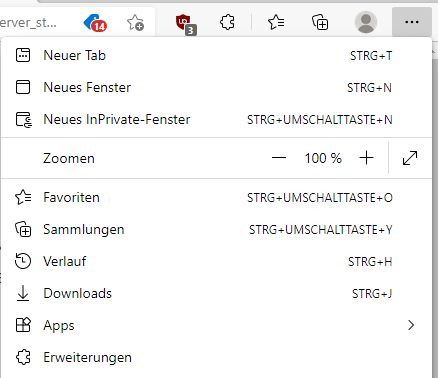438x378 pixels.
Task: Click the user profile avatar
Action: coord(366,22)
